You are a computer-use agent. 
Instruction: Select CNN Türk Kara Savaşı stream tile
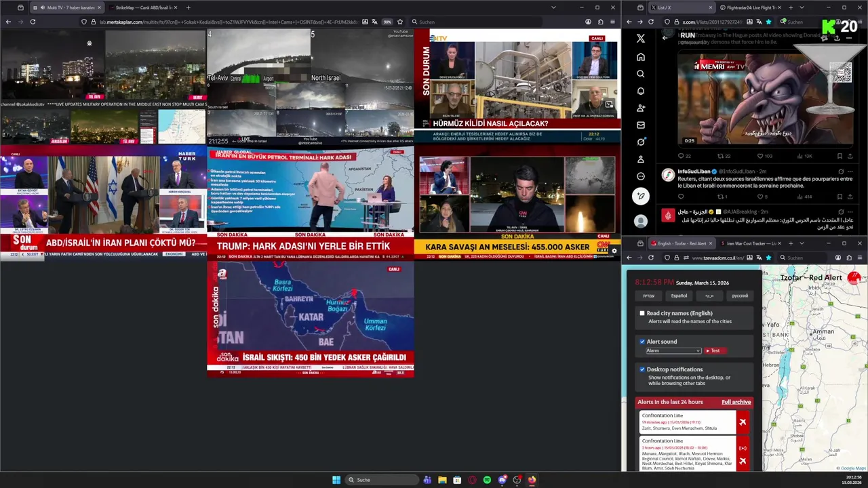point(517,203)
